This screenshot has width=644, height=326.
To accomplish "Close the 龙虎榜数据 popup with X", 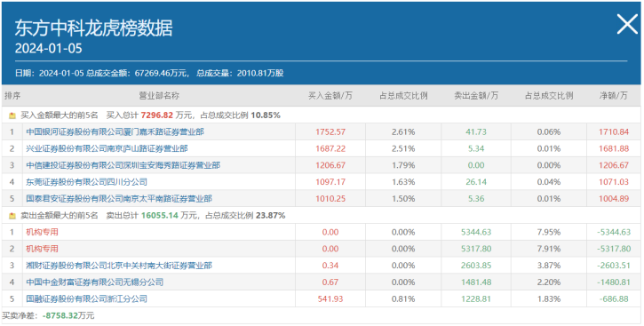I will [627, 24].
